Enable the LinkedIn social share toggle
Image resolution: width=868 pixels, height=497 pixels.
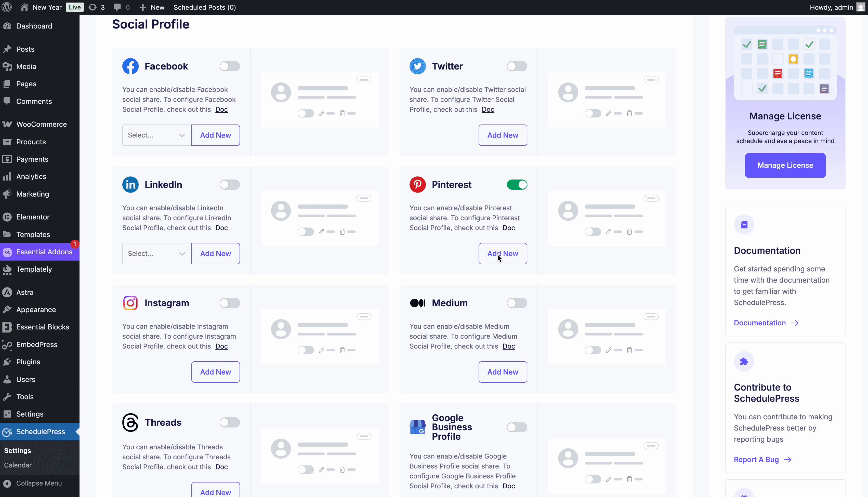click(230, 185)
